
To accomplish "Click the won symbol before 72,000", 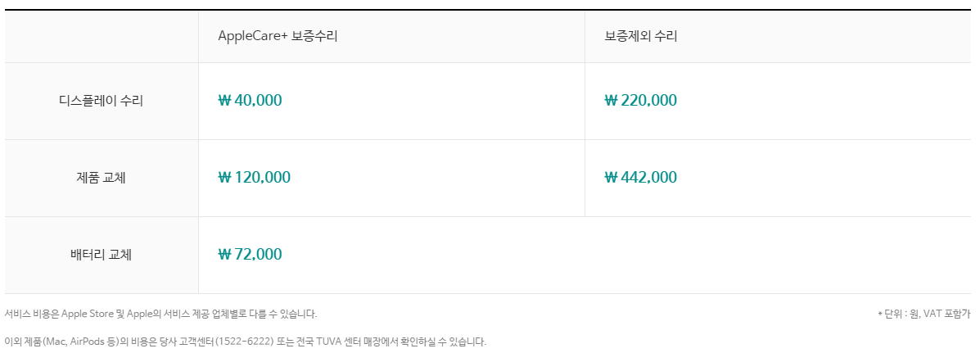I will tap(224, 255).
